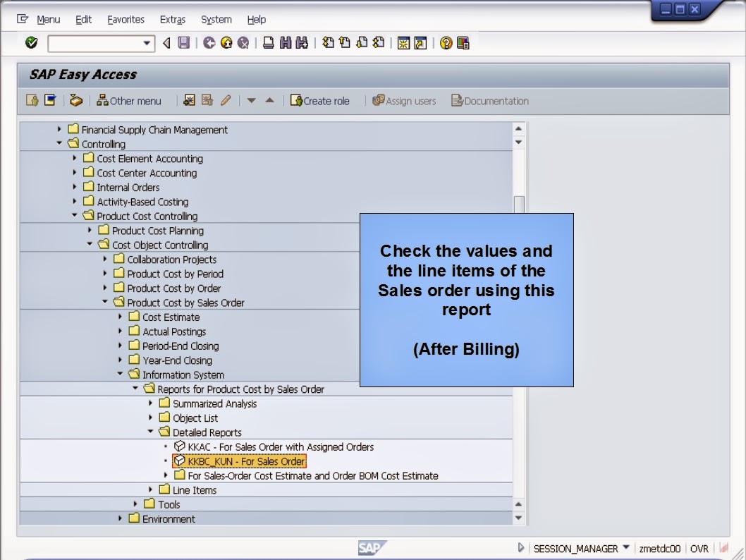Image resolution: width=746 pixels, height=560 pixels.
Task: Click the Delete Favorites icon
Action: click(x=207, y=100)
